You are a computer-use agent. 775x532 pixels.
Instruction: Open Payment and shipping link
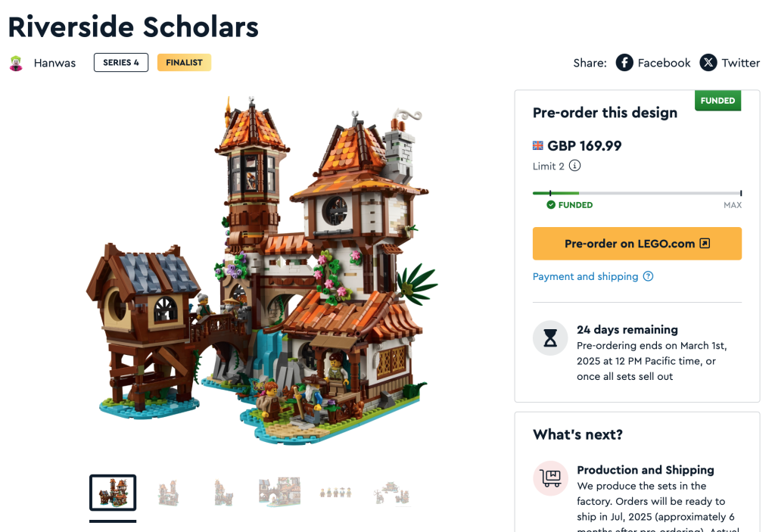pyautogui.click(x=585, y=276)
